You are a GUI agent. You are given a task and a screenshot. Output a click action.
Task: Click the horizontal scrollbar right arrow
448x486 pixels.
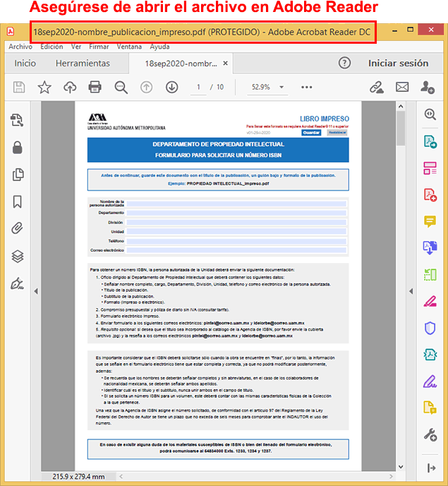click(x=391, y=476)
